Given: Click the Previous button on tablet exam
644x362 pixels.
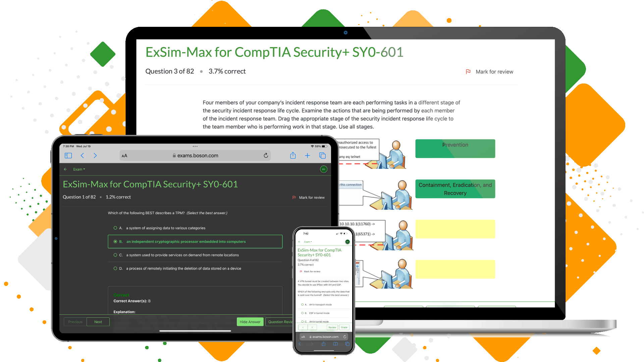Looking at the screenshot, I should tap(75, 321).
